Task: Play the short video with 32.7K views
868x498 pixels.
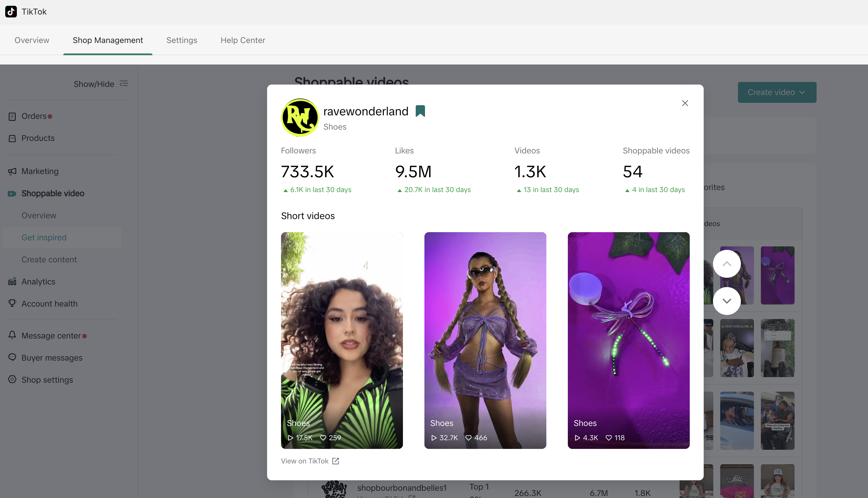Action: tap(485, 340)
